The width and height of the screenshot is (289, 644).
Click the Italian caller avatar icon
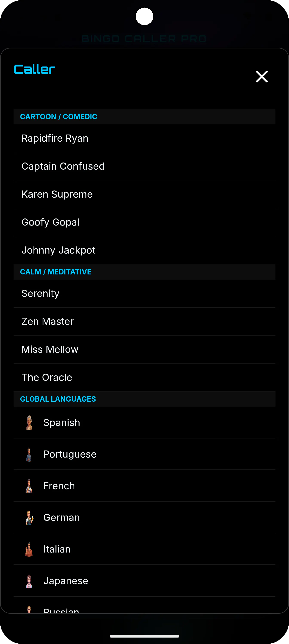pyautogui.click(x=29, y=549)
